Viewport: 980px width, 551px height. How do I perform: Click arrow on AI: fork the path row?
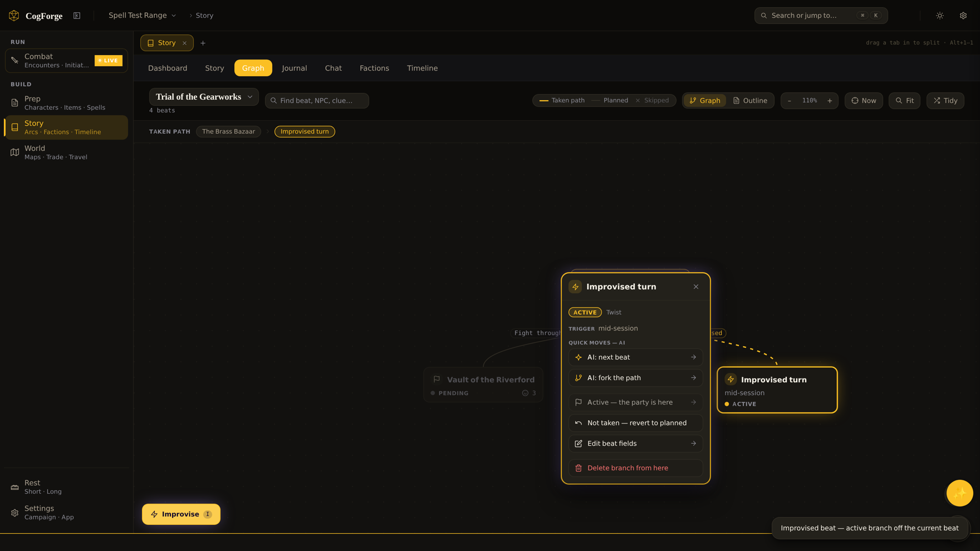(x=693, y=378)
